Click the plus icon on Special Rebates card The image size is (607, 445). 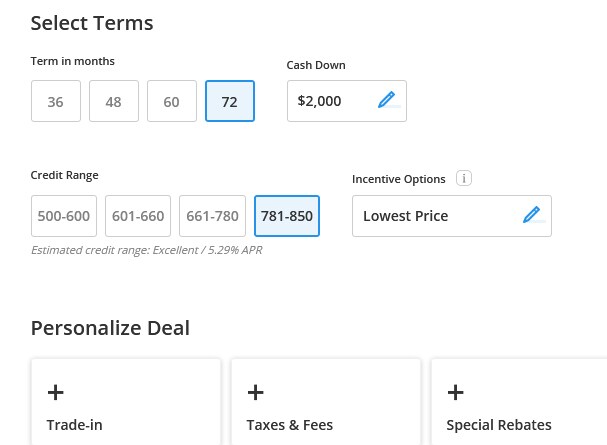tap(456, 392)
